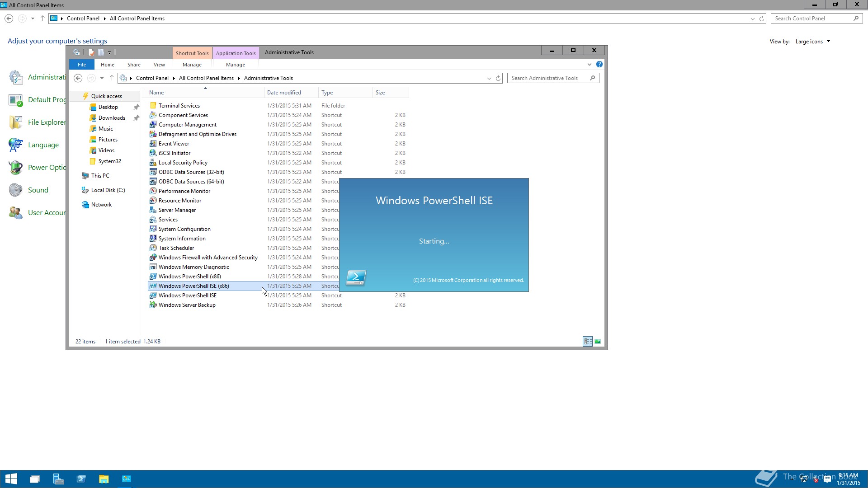This screenshot has width=868, height=488.
Task: Click the properties icon in the quick access toolbar
Action: (x=91, y=52)
